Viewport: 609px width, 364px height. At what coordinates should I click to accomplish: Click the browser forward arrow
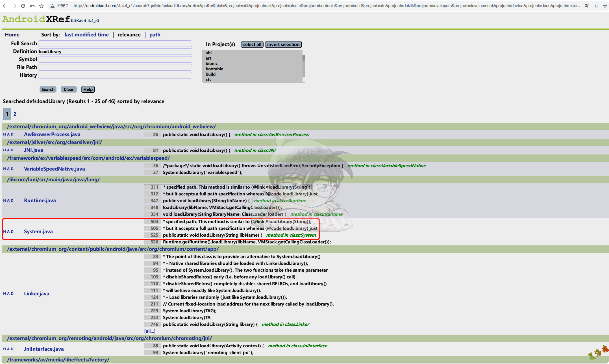point(14,6)
